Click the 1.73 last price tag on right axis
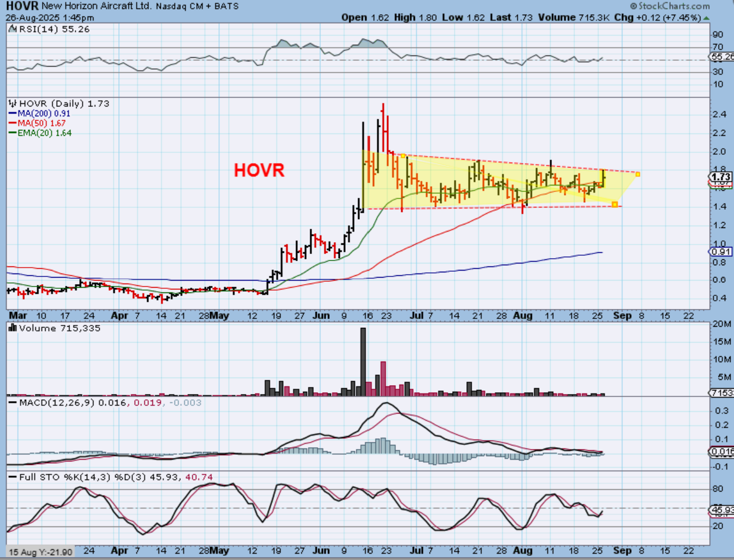Image resolution: width=734 pixels, height=560 pixels. click(720, 176)
